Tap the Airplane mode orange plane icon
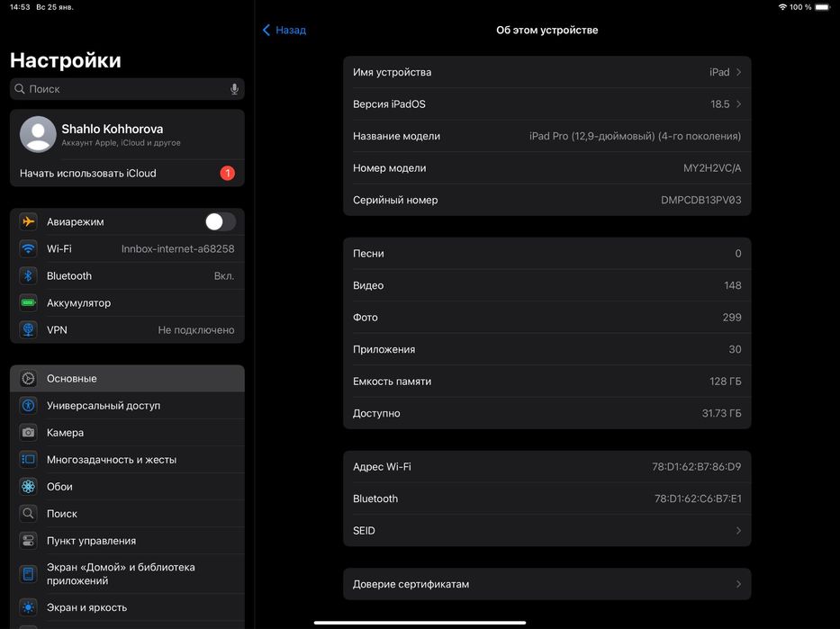840x629 pixels. [29, 221]
